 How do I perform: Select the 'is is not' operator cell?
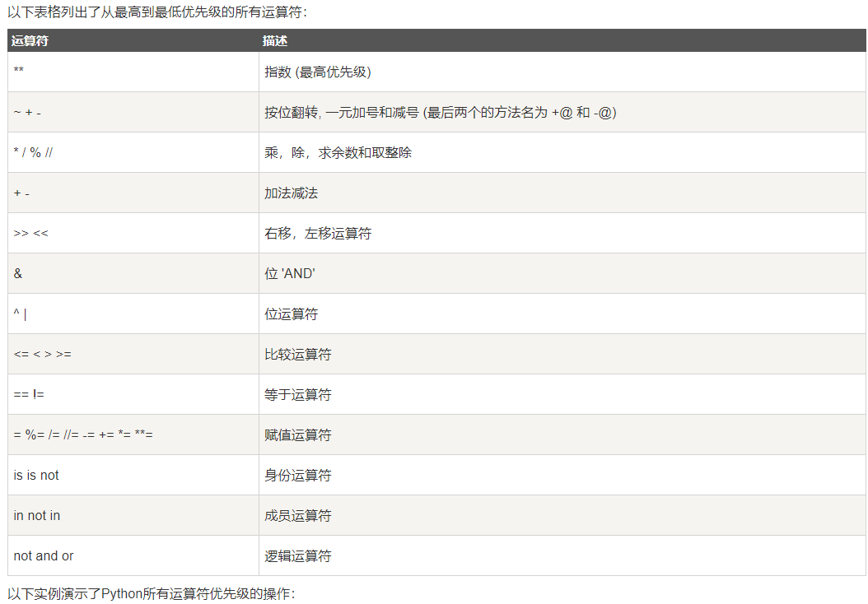tap(133, 475)
